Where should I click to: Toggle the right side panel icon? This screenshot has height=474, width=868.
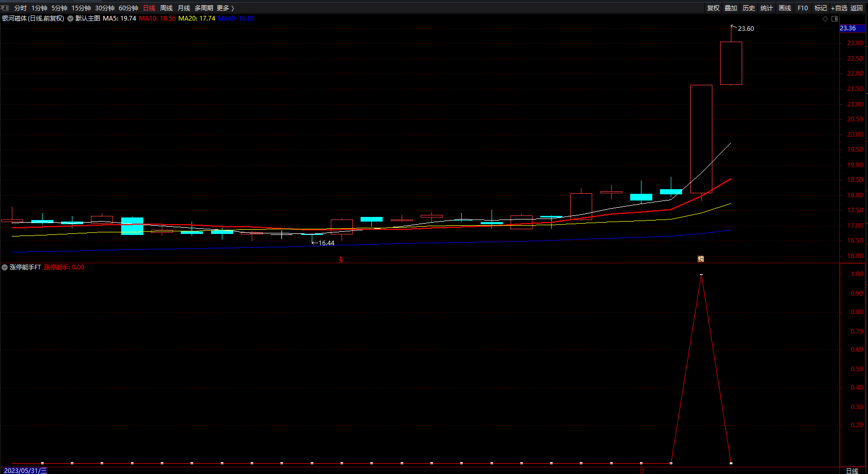[835, 19]
